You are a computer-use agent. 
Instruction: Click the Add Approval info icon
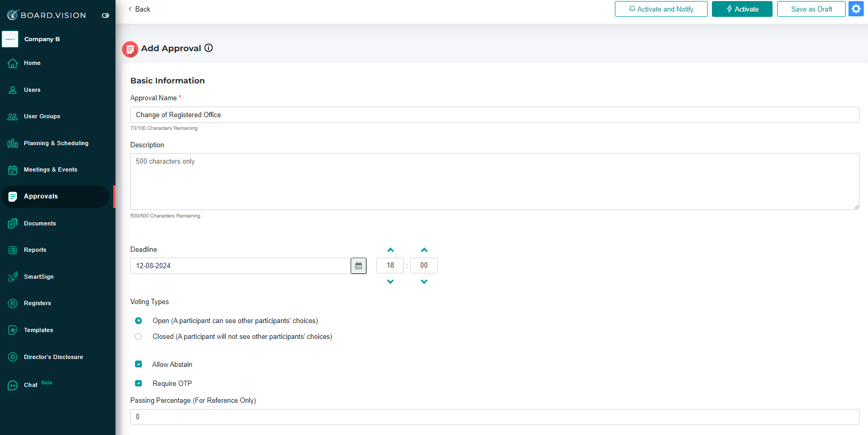point(209,48)
